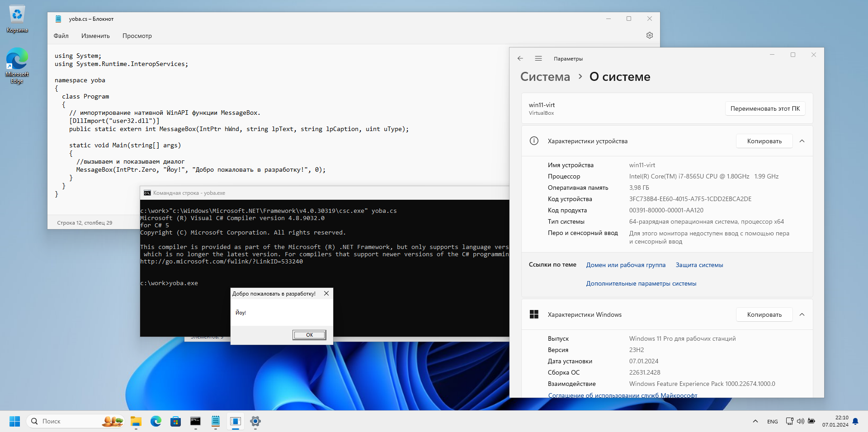Collapse the device specifications section
The height and width of the screenshot is (432, 868).
pyautogui.click(x=802, y=141)
